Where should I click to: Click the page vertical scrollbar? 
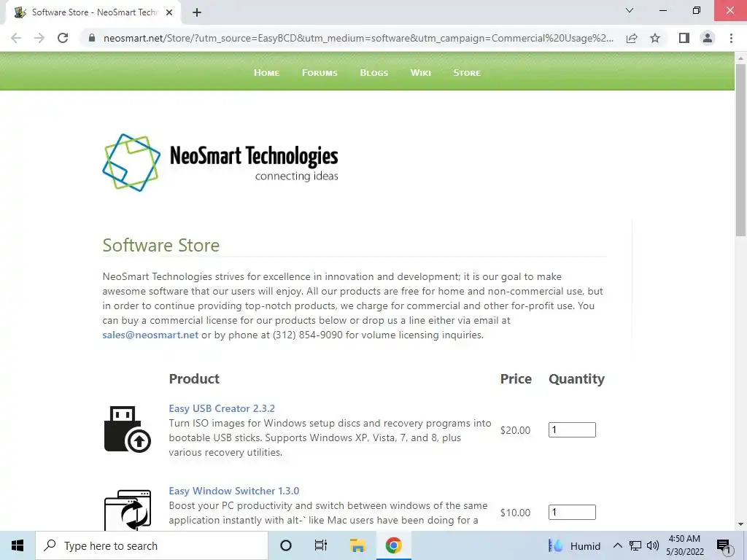(740, 150)
